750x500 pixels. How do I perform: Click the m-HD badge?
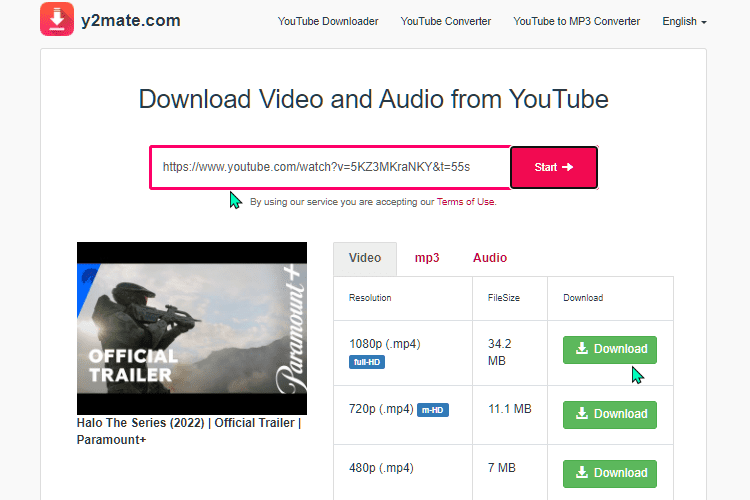[x=433, y=410]
